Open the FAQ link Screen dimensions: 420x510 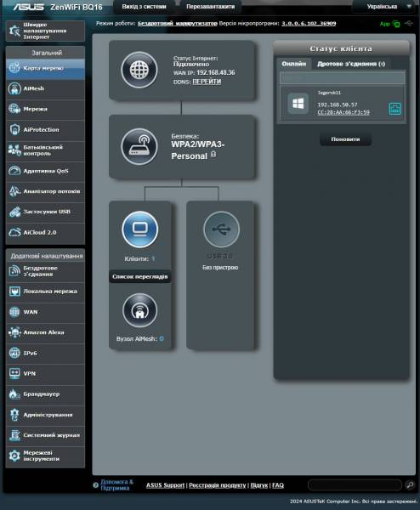coord(278,485)
